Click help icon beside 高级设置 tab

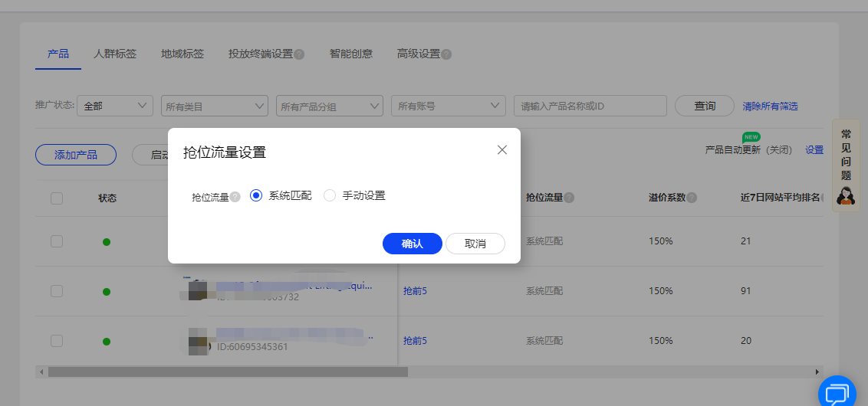coord(446,54)
